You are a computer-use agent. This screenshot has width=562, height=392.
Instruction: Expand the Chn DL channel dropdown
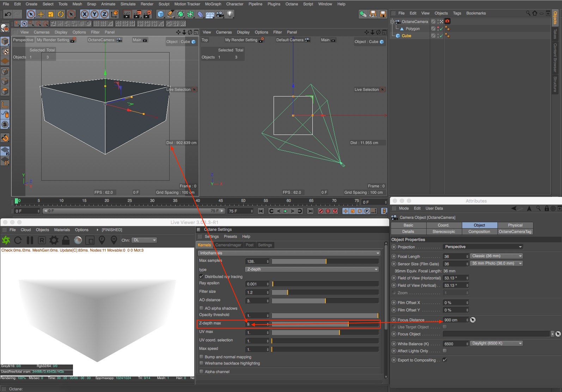pyautogui.click(x=144, y=240)
